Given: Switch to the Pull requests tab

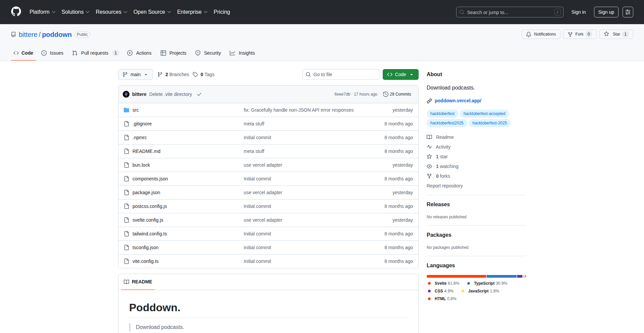Looking at the screenshot, I should (95, 53).
